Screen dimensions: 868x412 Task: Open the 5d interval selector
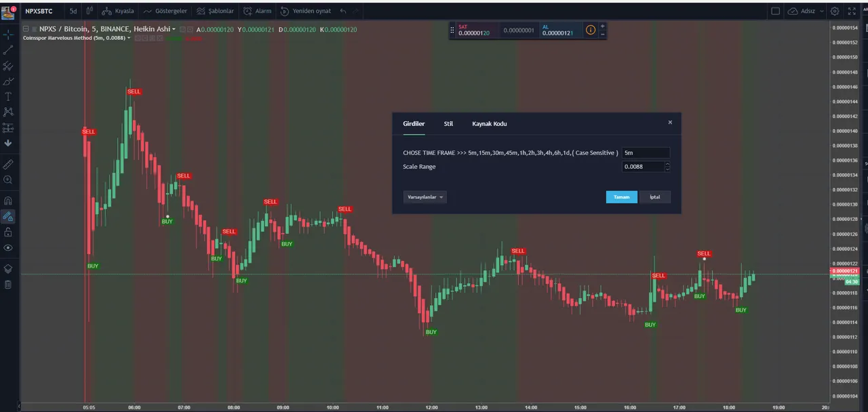click(73, 12)
